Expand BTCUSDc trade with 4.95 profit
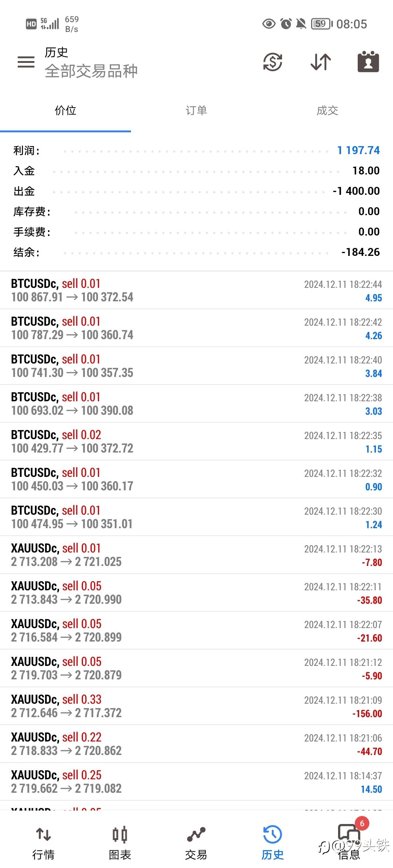 coord(196,290)
